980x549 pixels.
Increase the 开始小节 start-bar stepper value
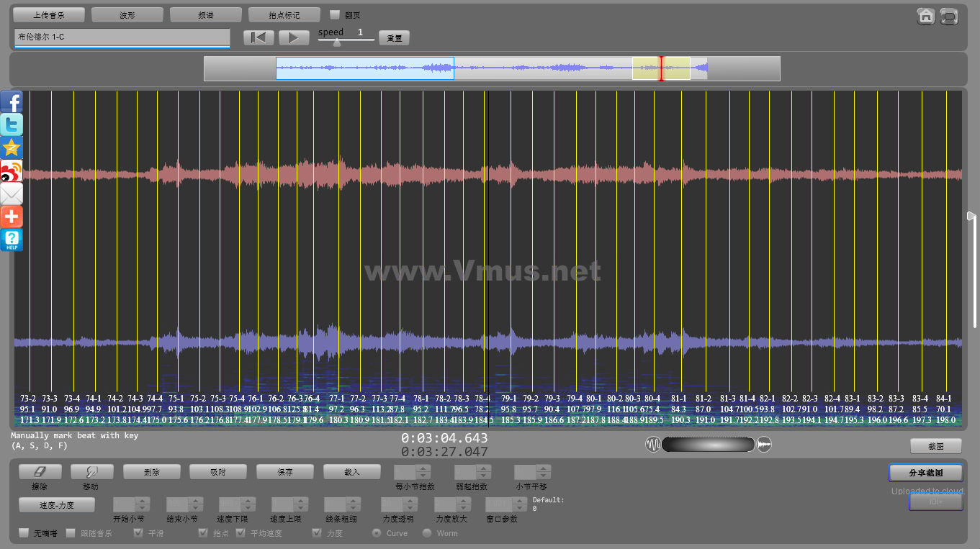tap(142, 501)
